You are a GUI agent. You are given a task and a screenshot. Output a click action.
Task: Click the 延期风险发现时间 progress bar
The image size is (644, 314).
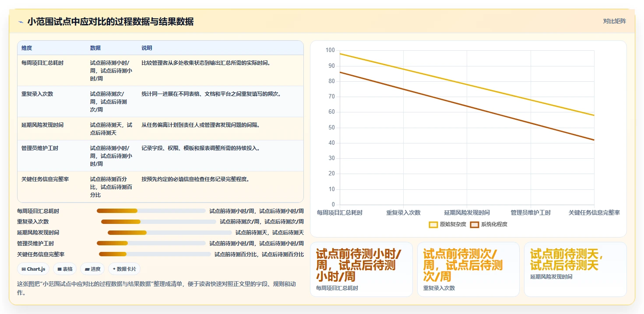[170, 233]
